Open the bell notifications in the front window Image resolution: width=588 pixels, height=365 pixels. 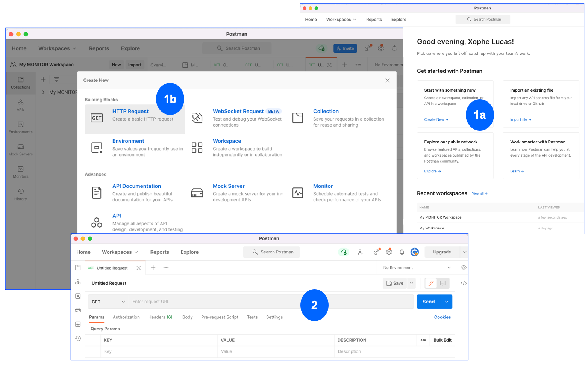[402, 252]
